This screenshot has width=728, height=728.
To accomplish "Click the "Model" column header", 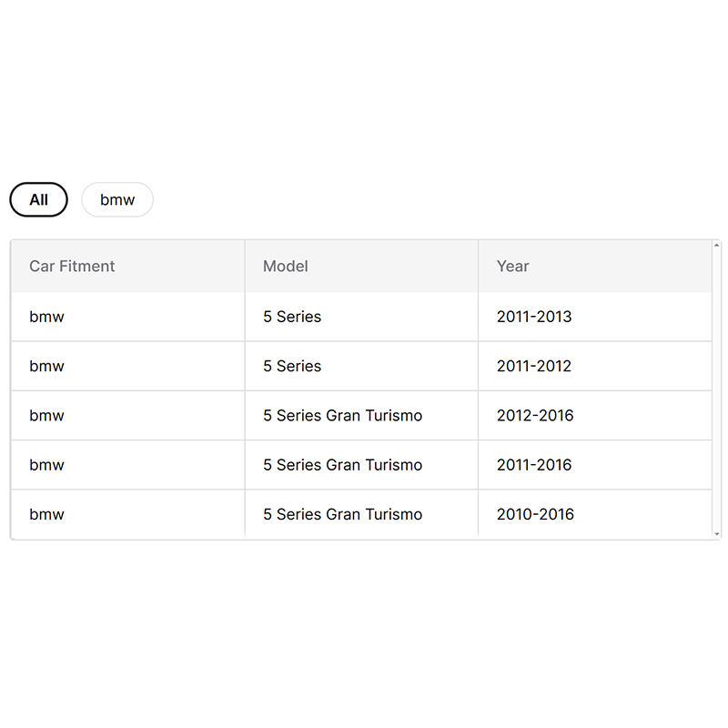I will coord(286,266).
